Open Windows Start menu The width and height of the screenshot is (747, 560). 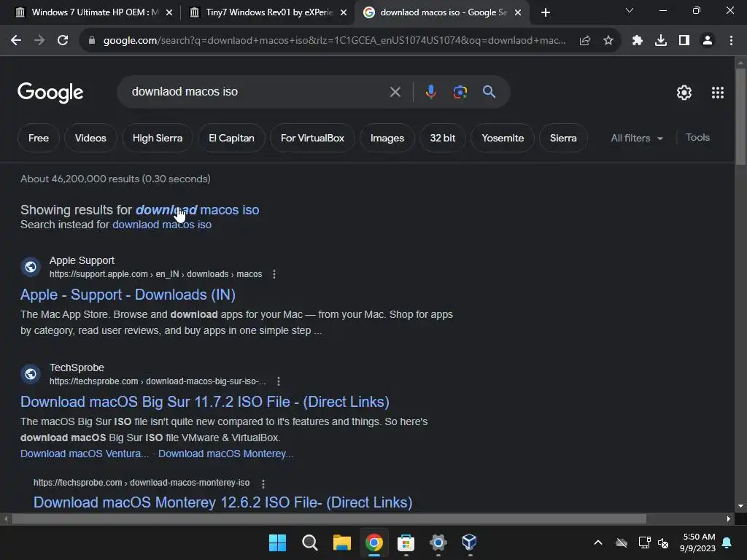278,542
